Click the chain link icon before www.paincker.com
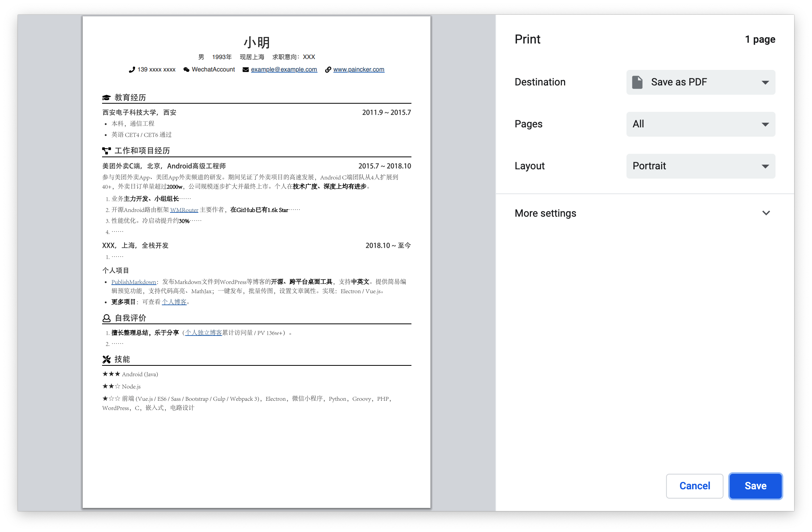Viewport: 812px width, 532px height. click(x=328, y=70)
